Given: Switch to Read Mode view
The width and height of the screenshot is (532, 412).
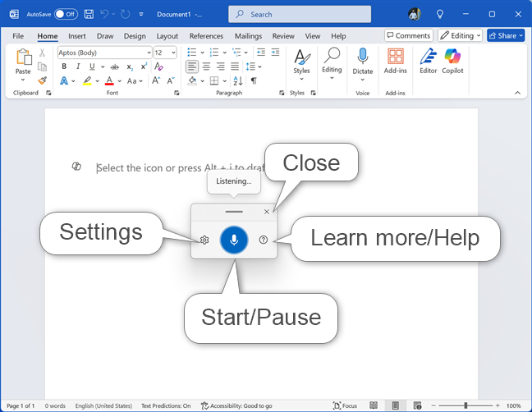Looking at the screenshot, I should click(x=374, y=405).
